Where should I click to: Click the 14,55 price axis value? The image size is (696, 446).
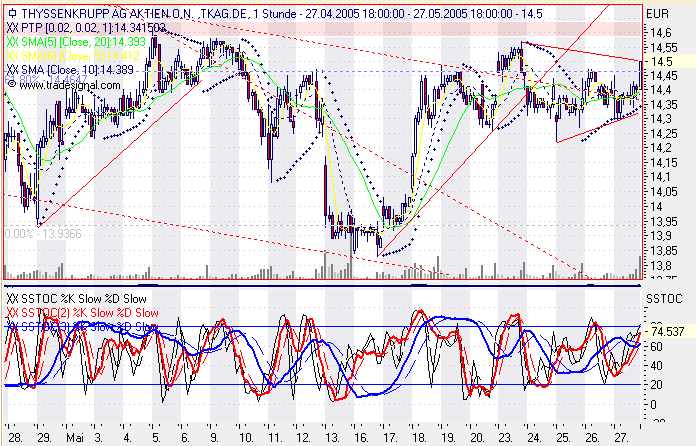[x=664, y=47]
